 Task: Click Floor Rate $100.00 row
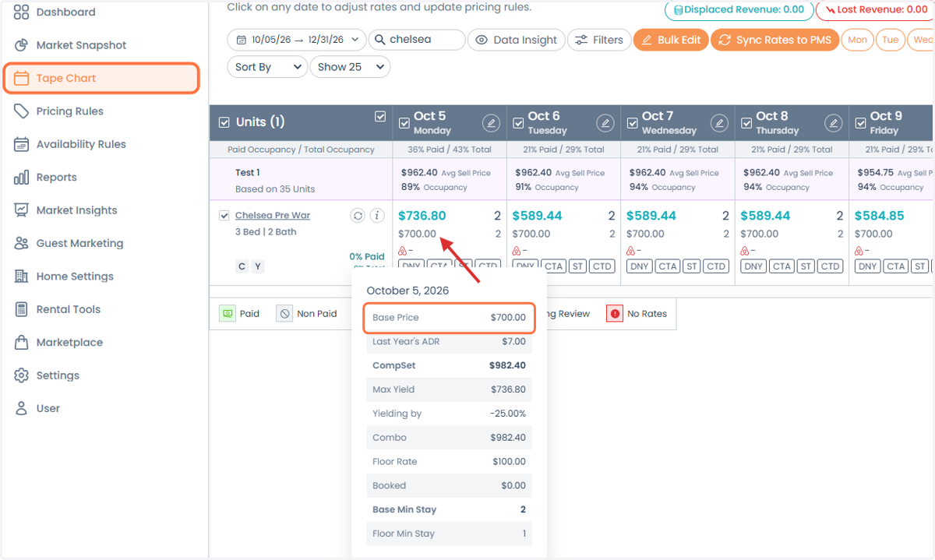[x=449, y=462]
